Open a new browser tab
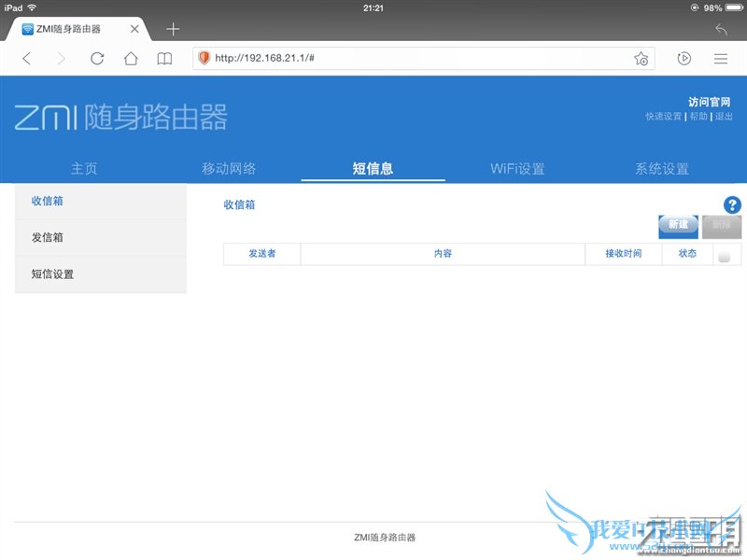 (x=173, y=29)
